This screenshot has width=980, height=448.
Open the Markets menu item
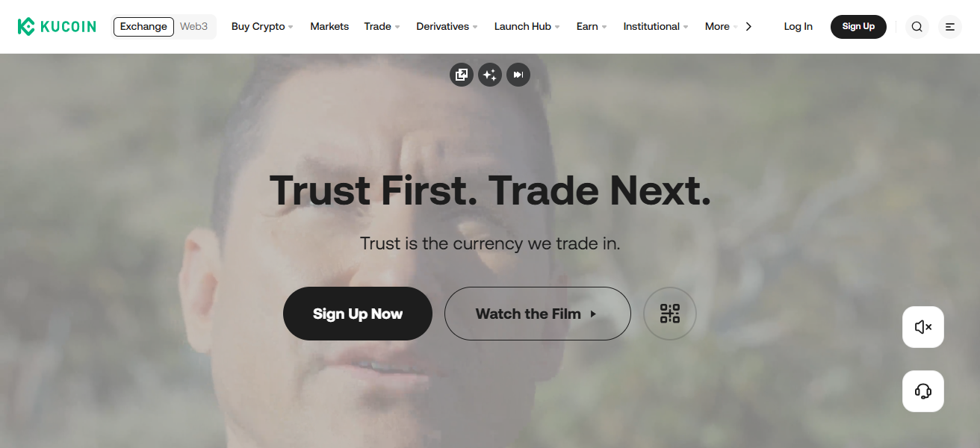click(329, 27)
